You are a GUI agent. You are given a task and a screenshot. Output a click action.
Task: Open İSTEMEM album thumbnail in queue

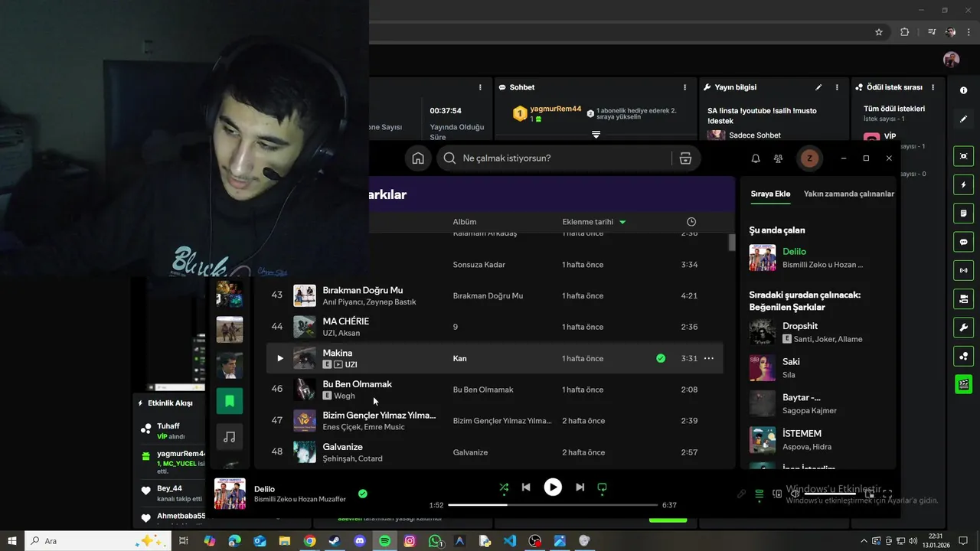coord(763,440)
